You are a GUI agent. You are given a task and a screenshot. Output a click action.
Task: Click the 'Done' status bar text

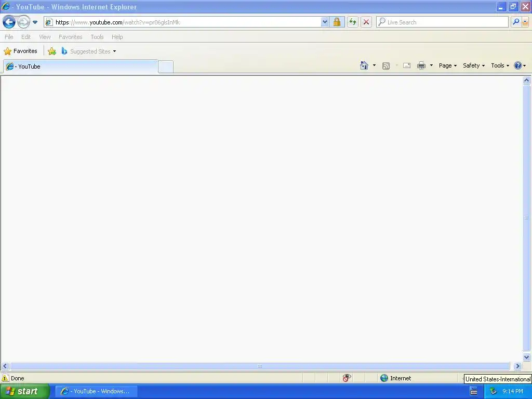(x=18, y=378)
